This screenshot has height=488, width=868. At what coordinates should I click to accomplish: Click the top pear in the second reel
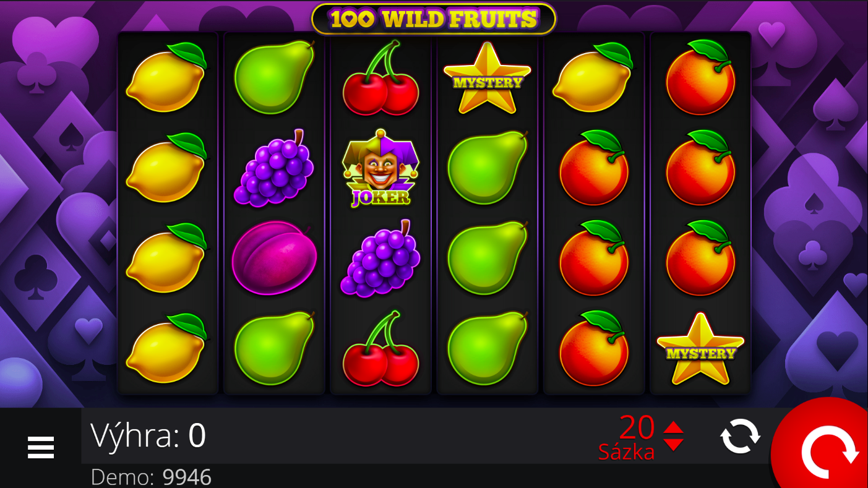[x=274, y=78]
